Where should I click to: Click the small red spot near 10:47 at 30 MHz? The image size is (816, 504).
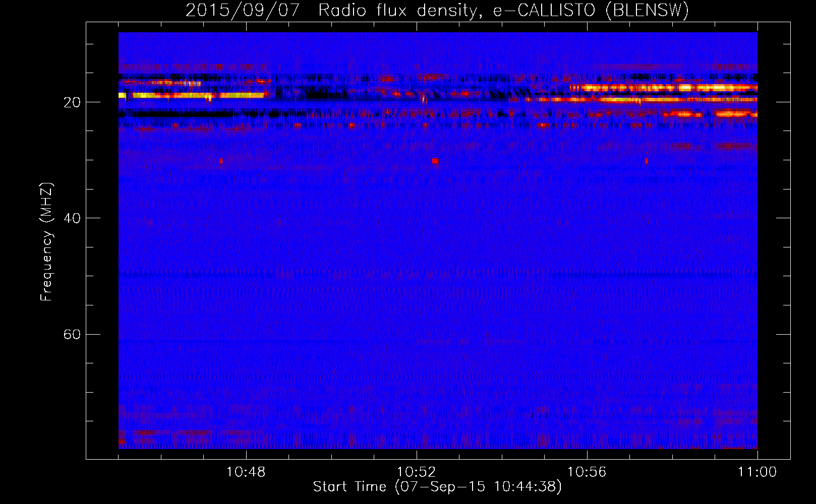pyautogui.click(x=221, y=161)
